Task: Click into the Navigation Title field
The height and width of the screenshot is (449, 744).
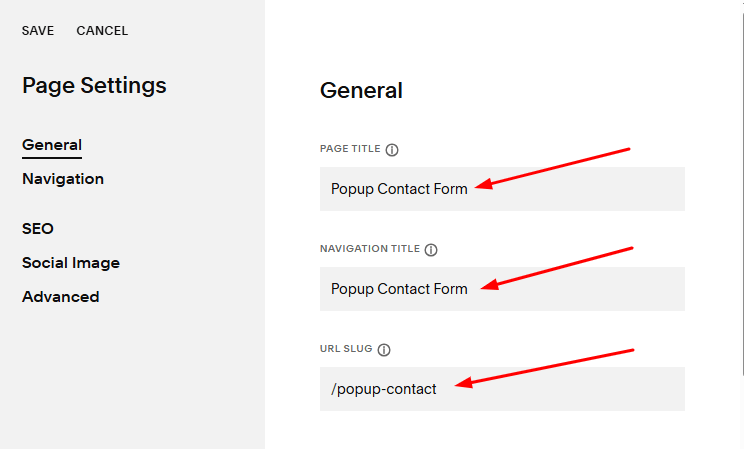Action: click(x=580, y=289)
